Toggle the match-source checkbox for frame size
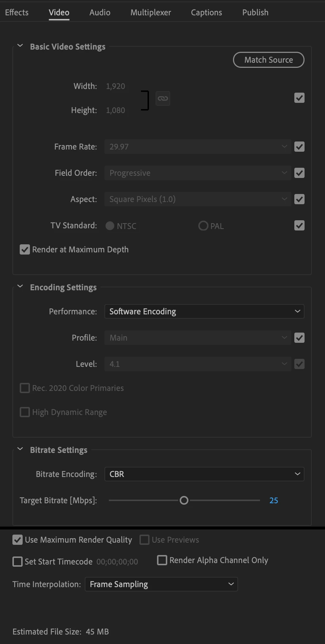Screen dimensions: 325x644 tap(299, 98)
